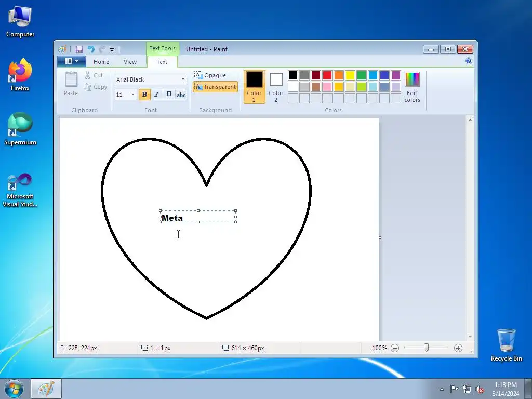532x399 pixels.
Task: Click the Computer desktop icon
Action: (x=20, y=22)
